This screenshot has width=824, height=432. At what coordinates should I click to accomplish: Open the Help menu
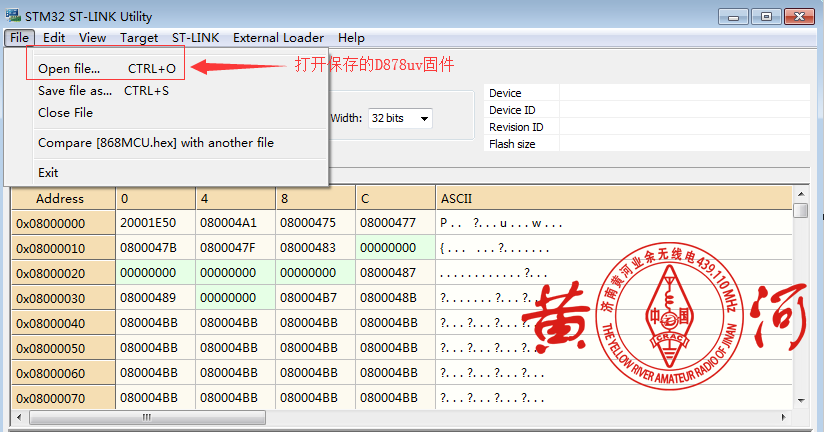(351, 38)
